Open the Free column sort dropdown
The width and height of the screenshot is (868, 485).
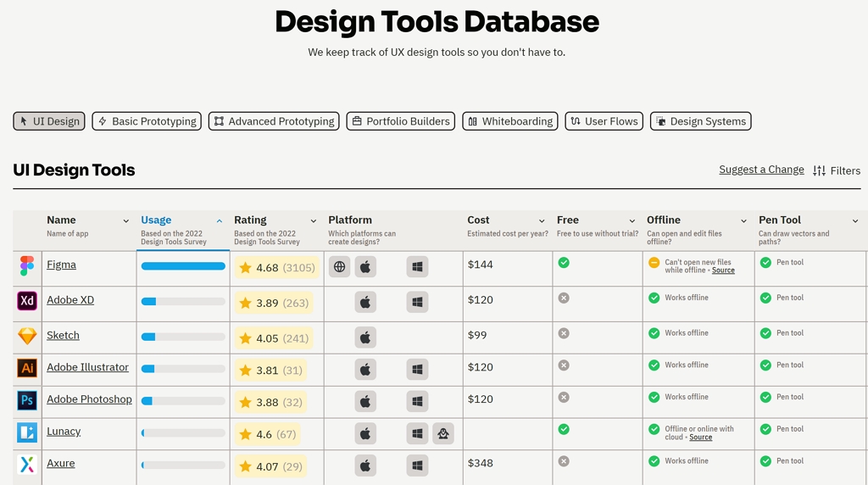click(x=632, y=221)
